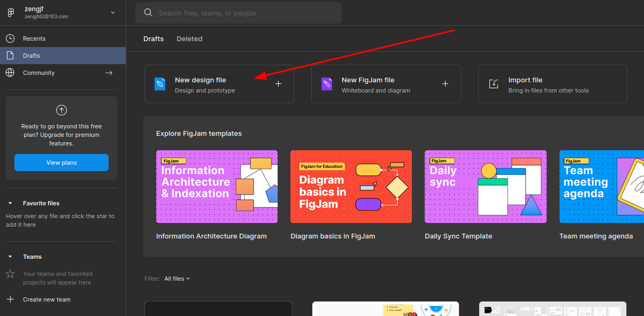Open the All files filter dropdown
This screenshot has width=644, height=316.
pyautogui.click(x=177, y=279)
